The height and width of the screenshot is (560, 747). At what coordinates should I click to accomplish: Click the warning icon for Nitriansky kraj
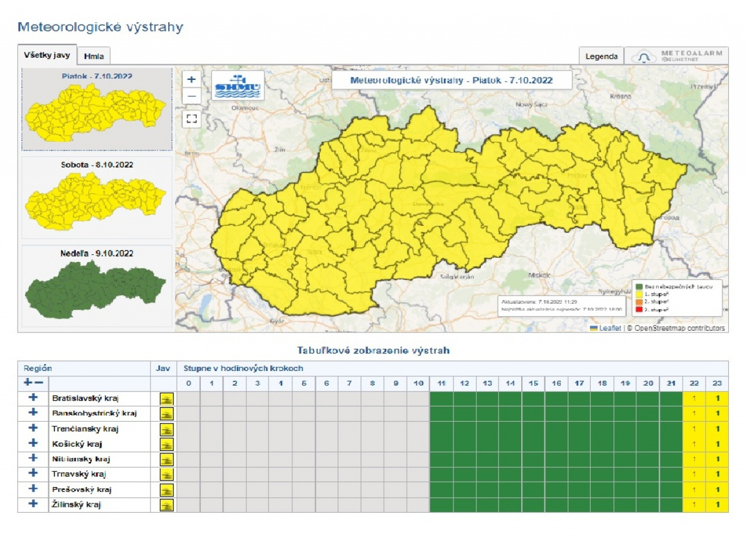[167, 460]
